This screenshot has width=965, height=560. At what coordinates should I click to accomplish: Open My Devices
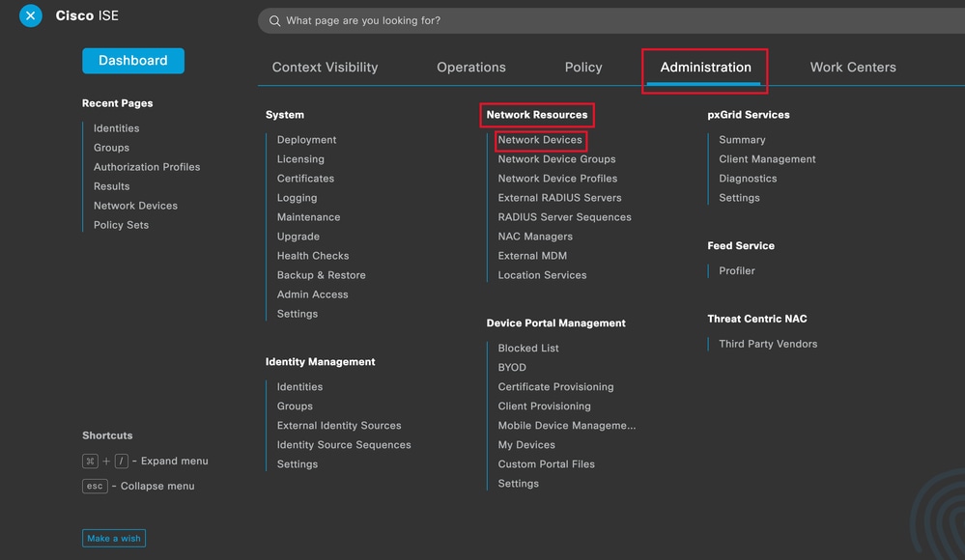tap(526, 445)
